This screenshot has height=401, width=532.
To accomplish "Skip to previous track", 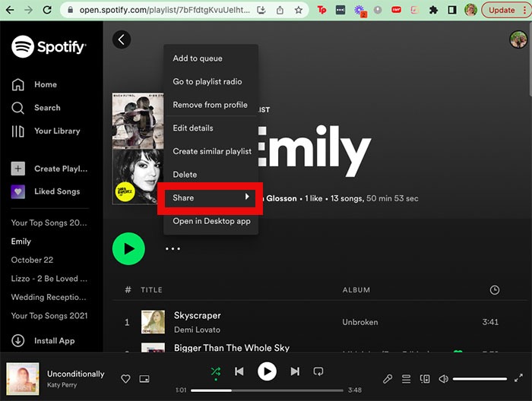I will [239, 371].
